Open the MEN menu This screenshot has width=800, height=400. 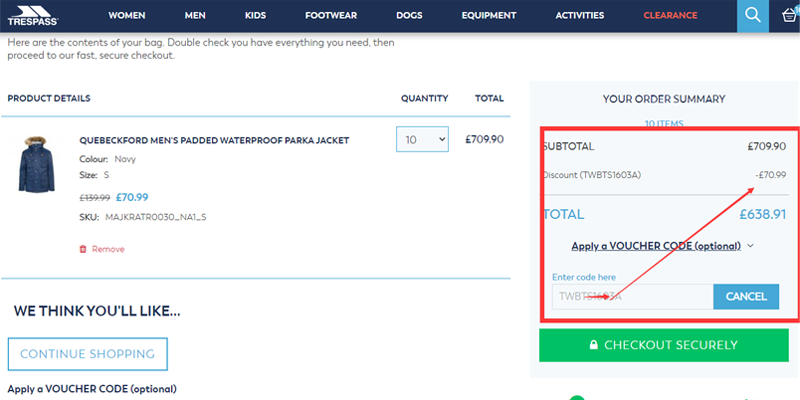[195, 16]
